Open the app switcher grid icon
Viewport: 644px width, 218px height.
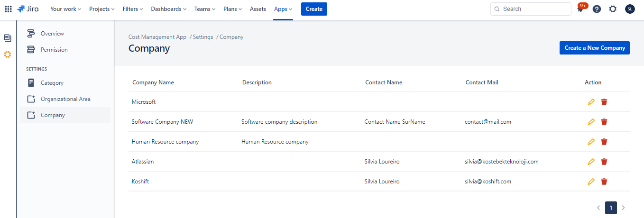pyautogui.click(x=8, y=9)
